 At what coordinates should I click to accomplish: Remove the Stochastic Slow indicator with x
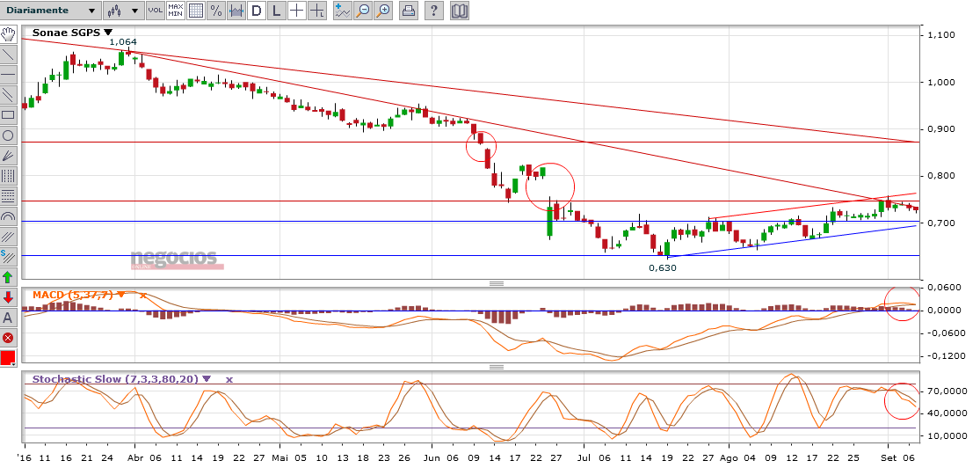click(x=229, y=379)
